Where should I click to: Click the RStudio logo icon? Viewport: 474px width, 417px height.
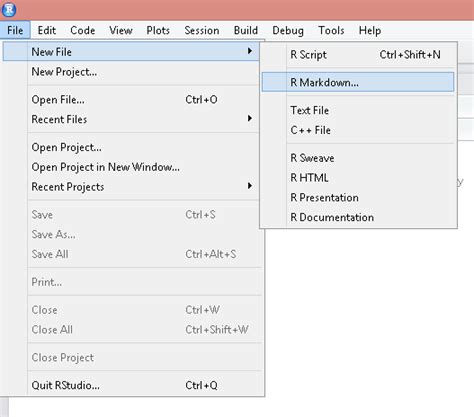click(9, 9)
